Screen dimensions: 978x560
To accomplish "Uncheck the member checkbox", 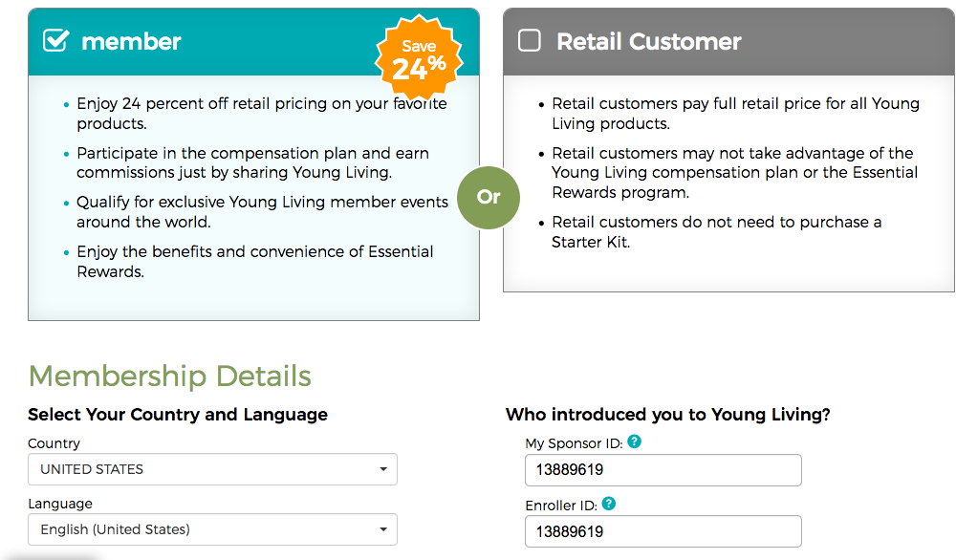I will (x=55, y=41).
